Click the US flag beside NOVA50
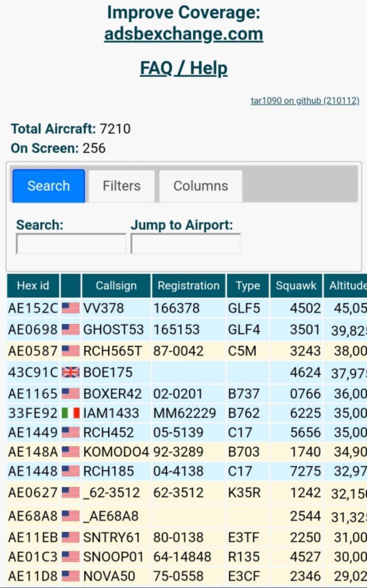This screenshot has width=367, height=588. point(70,576)
